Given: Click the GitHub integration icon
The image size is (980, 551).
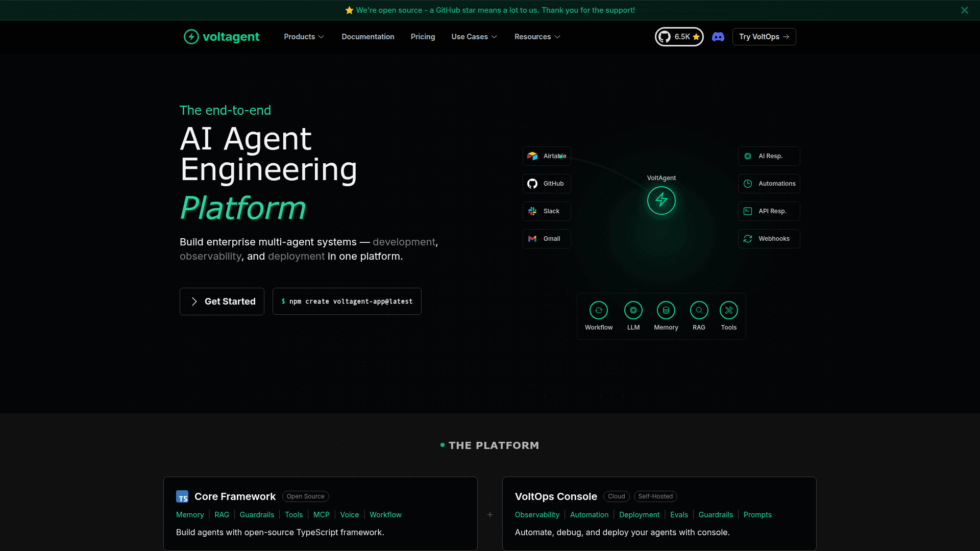Looking at the screenshot, I should point(532,184).
